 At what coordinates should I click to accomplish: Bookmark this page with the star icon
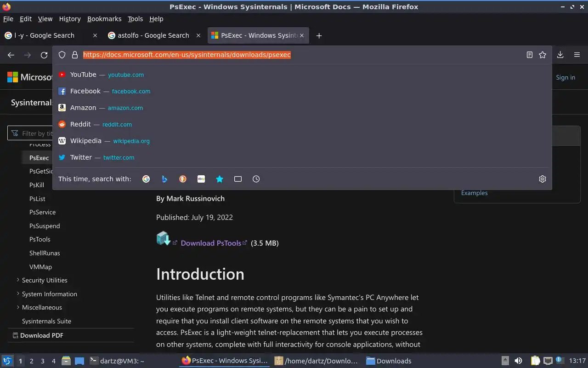[x=543, y=55]
